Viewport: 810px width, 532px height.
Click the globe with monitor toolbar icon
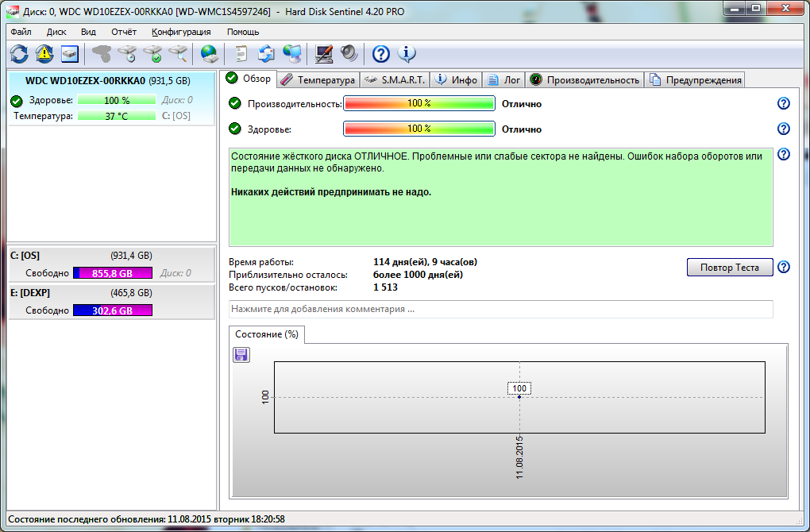[x=292, y=54]
